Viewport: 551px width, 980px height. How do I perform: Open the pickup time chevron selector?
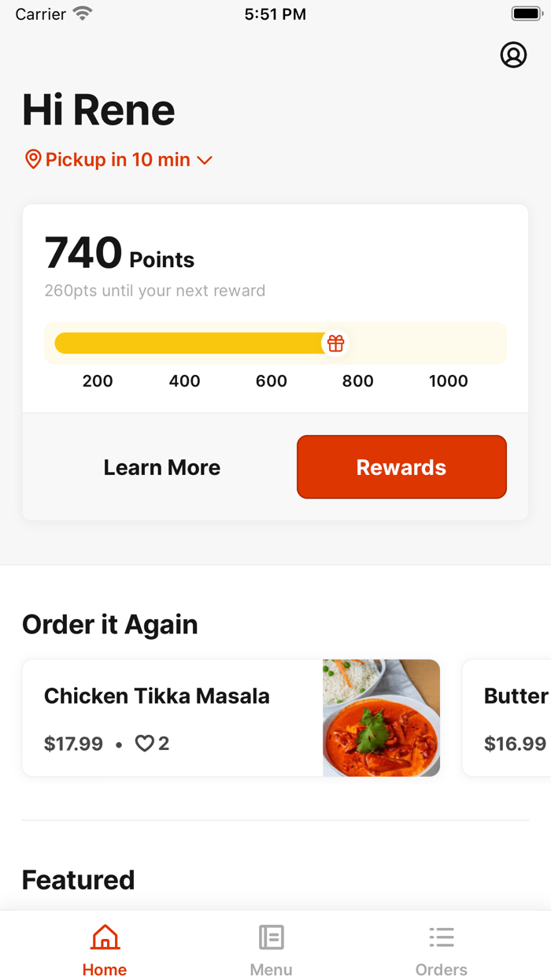point(205,160)
